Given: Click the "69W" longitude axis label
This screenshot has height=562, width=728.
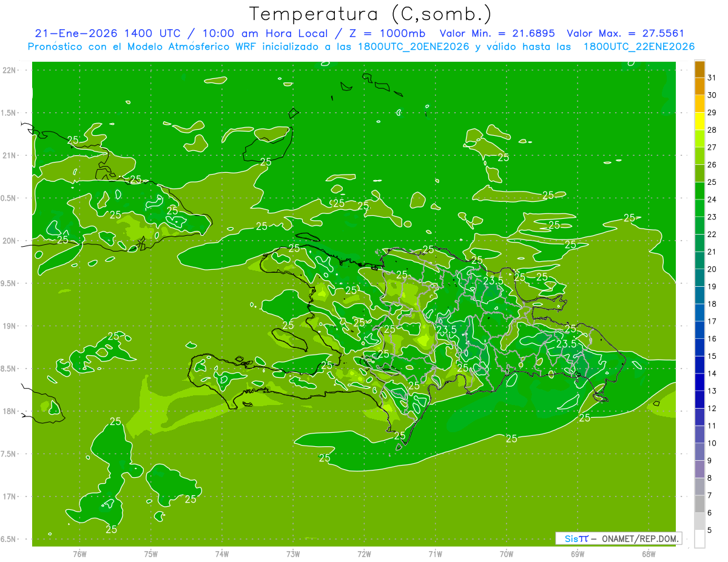Looking at the screenshot, I should click(x=578, y=554).
